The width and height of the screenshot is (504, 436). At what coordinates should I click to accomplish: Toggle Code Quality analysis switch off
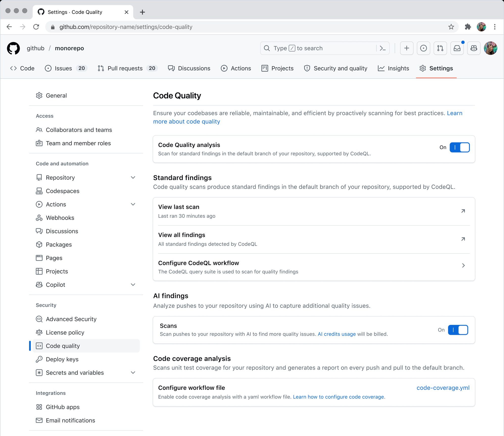tap(460, 147)
